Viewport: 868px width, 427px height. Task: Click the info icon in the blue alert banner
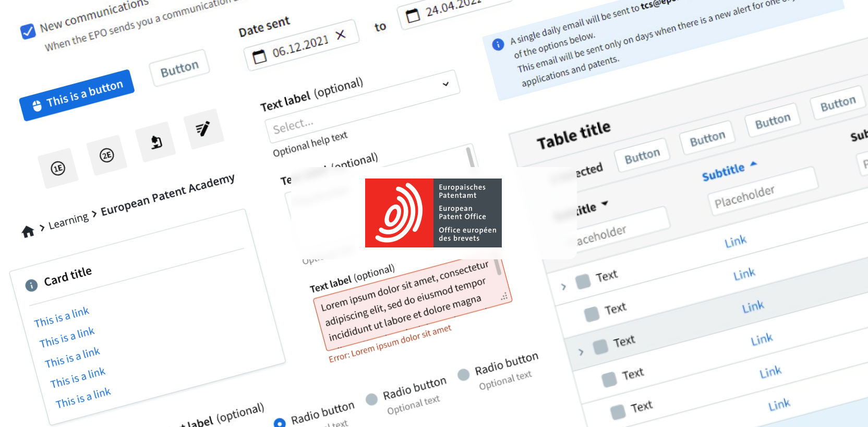coord(498,44)
